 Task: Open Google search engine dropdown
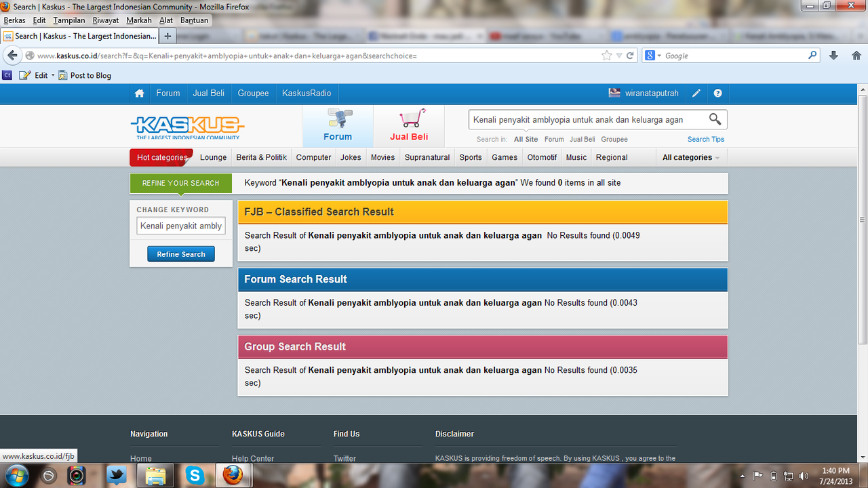tap(654, 56)
